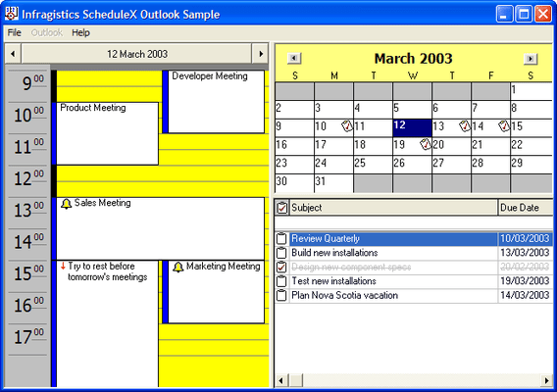
Task: Select March 15 in the month calendar
Action: [x=532, y=127]
